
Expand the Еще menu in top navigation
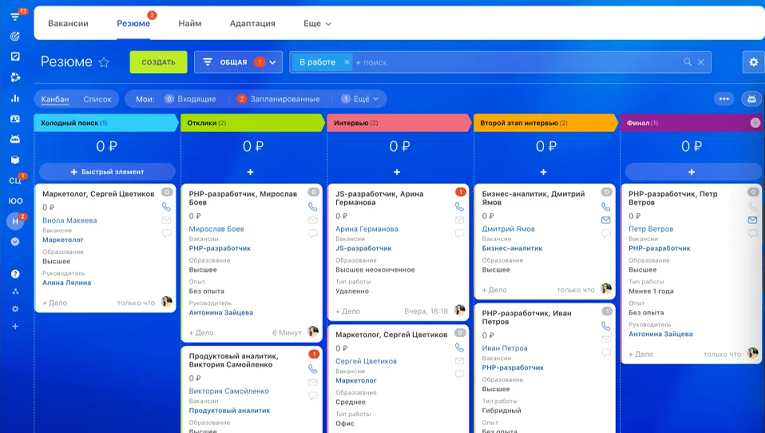[317, 23]
